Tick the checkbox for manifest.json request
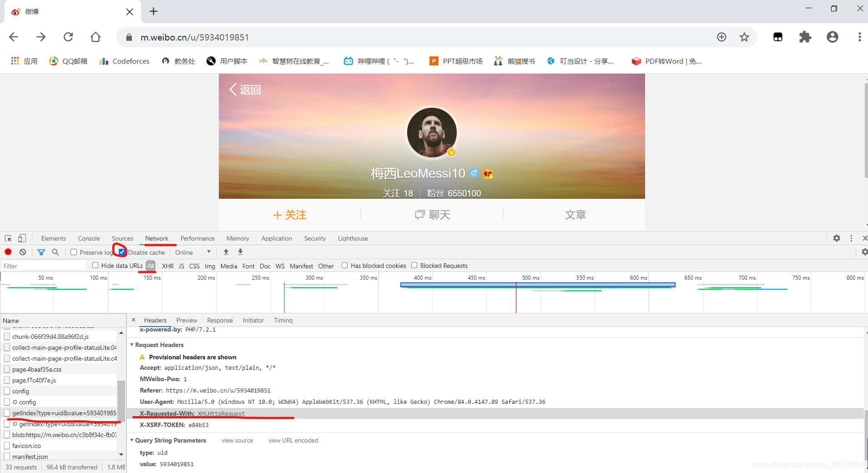This screenshot has height=473, width=868. coord(7,456)
